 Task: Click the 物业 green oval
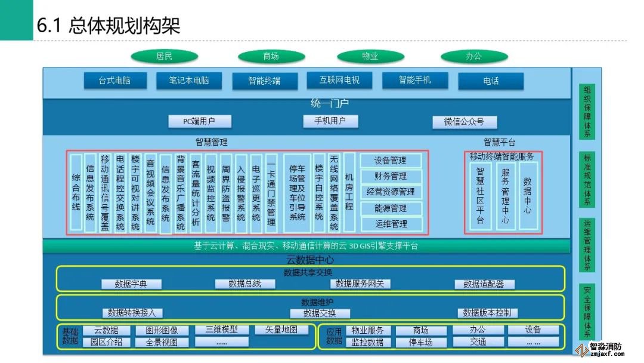tap(370, 56)
